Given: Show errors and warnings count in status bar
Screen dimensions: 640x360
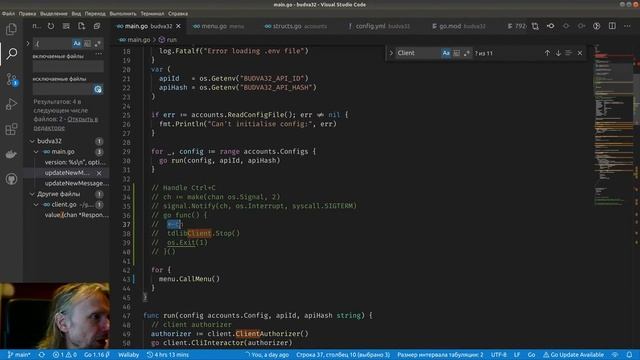Looking at the screenshot, I should coord(64,355).
